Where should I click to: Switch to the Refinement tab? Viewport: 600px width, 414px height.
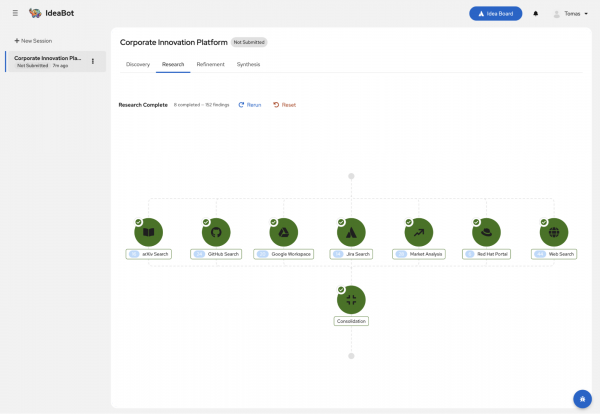210,64
